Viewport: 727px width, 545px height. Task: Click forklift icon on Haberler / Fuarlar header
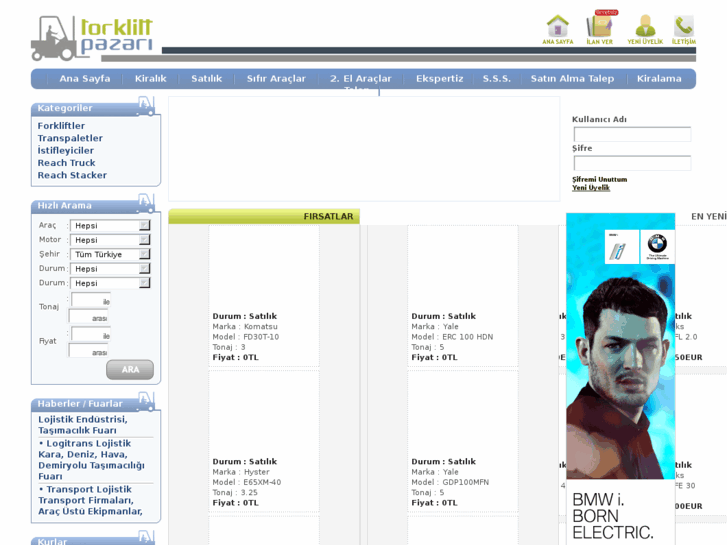146,401
